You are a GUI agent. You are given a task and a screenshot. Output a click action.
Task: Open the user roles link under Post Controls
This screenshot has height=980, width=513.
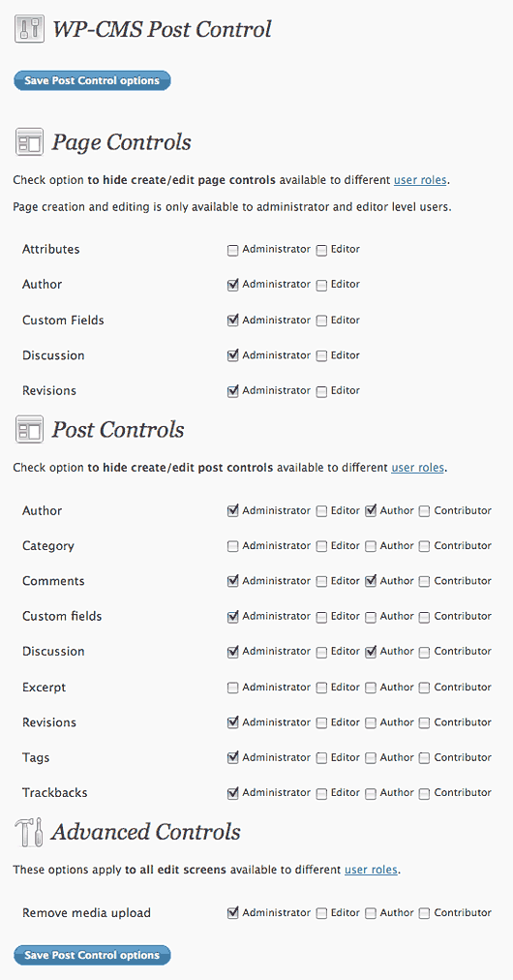[x=417, y=467]
